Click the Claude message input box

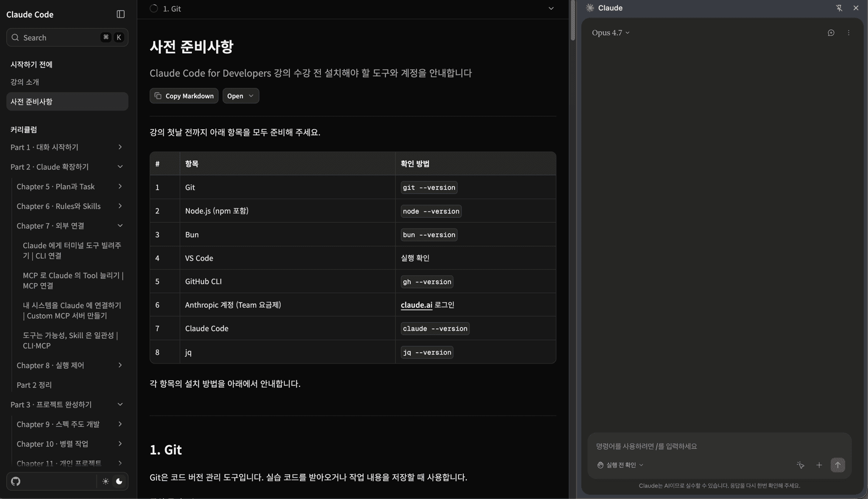point(719,446)
